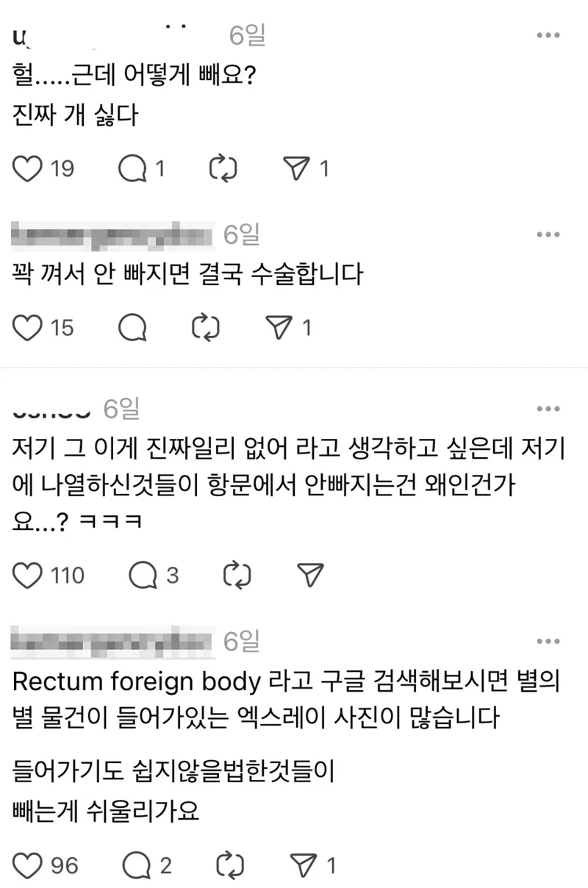Open blurred username on 'Rectum foreign body' comment
This screenshot has width=588, height=888.
pos(114,642)
